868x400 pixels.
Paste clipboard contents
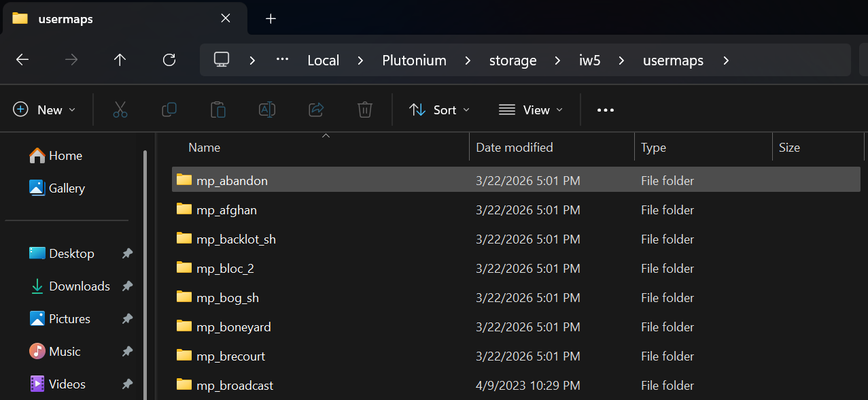218,110
